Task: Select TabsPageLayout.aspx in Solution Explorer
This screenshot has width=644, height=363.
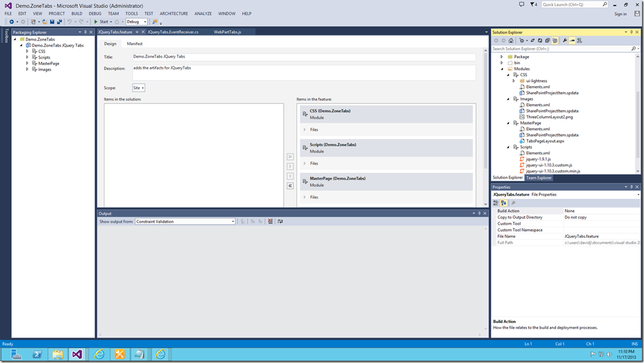Action: coord(545,141)
